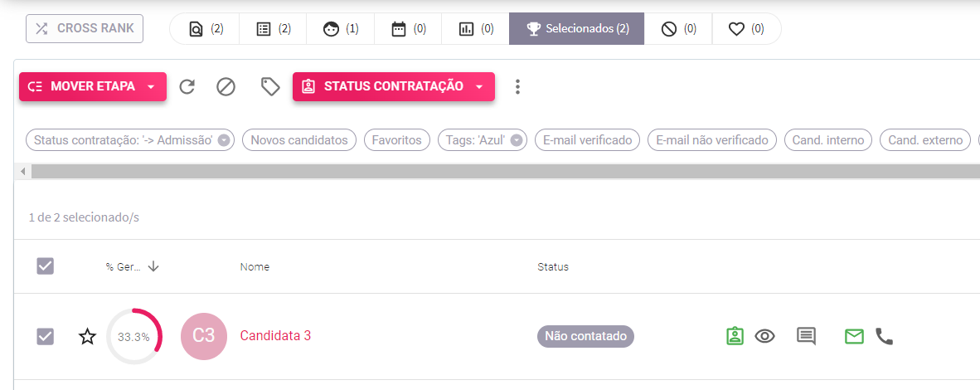Open the three-dot more options menu
Image resolution: width=980 pixels, height=390 pixels.
(x=517, y=86)
